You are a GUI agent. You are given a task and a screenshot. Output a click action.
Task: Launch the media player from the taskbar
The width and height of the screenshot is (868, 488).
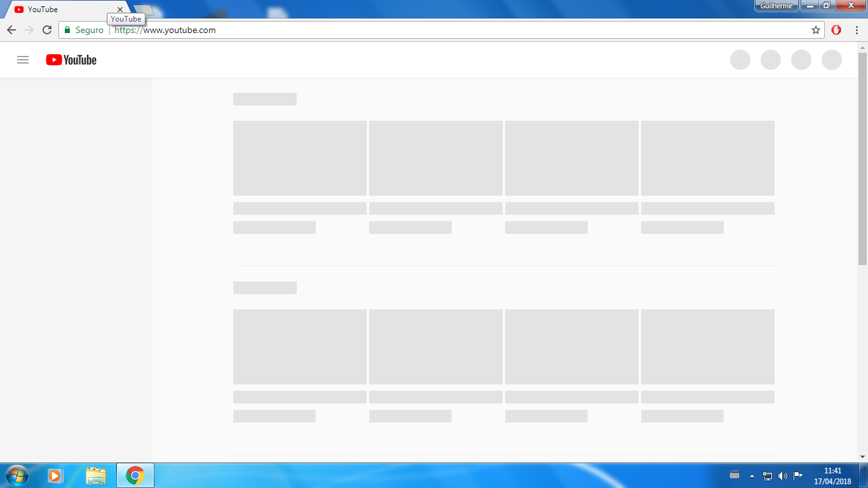tap(55, 475)
